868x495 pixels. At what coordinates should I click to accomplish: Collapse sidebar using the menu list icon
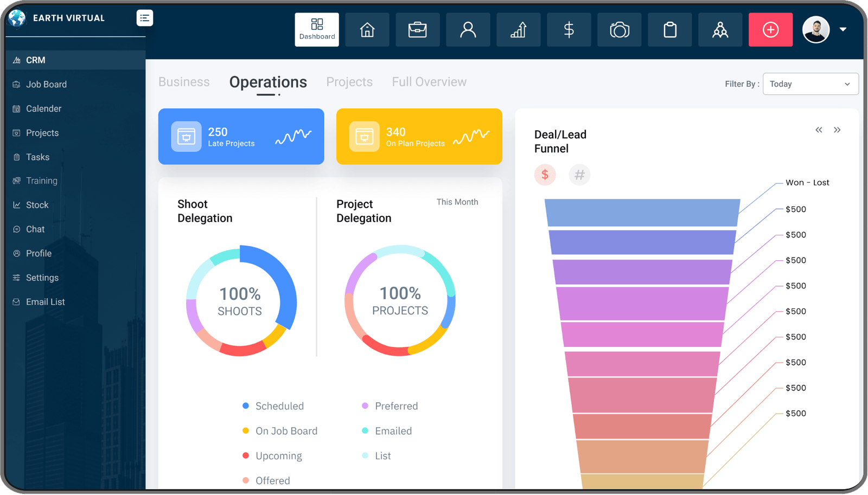coord(144,18)
